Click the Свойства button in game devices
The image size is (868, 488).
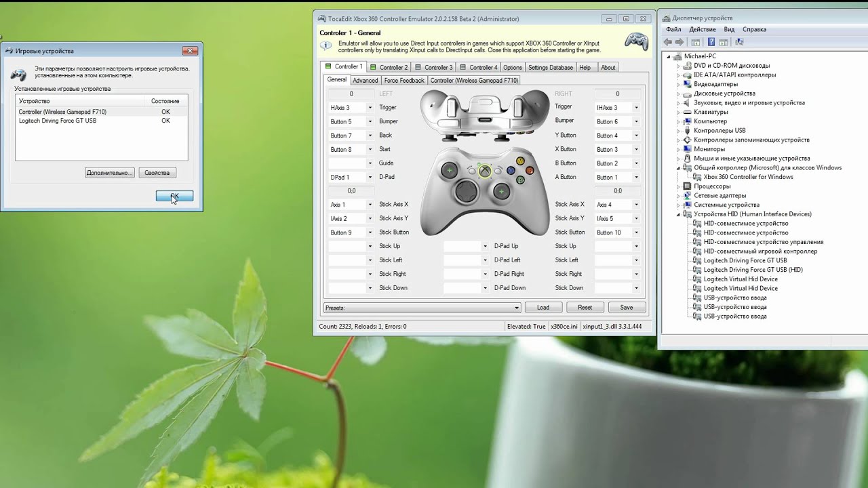coord(157,173)
